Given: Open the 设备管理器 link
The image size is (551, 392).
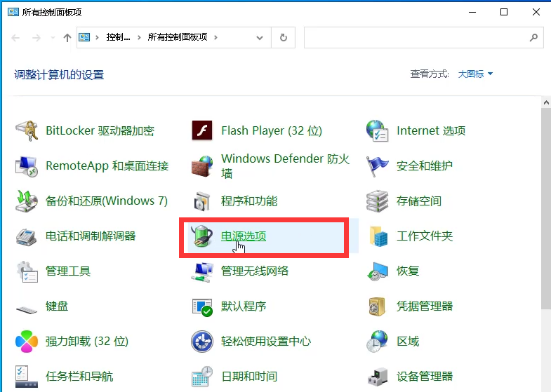Looking at the screenshot, I should [x=424, y=377].
